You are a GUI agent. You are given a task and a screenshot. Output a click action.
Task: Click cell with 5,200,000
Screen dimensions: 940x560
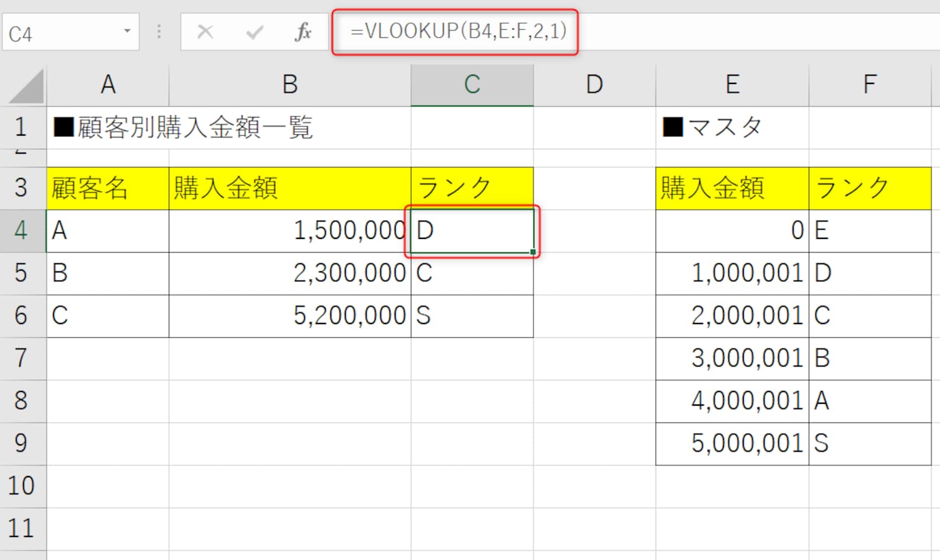(x=290, y=316)
